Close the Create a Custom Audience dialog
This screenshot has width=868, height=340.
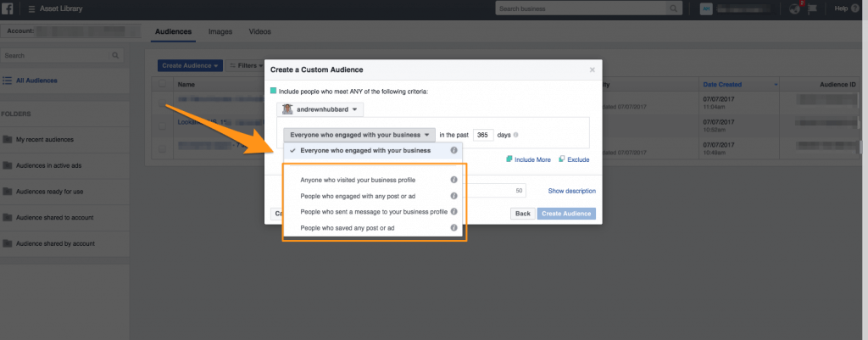[x=593, y=70]
